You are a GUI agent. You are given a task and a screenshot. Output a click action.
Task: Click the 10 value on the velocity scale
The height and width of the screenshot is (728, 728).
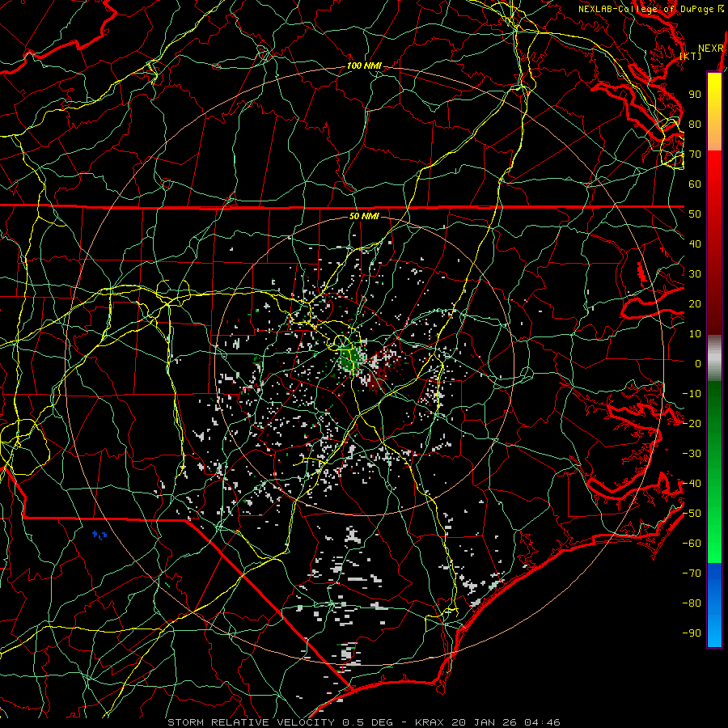point(695,334)
